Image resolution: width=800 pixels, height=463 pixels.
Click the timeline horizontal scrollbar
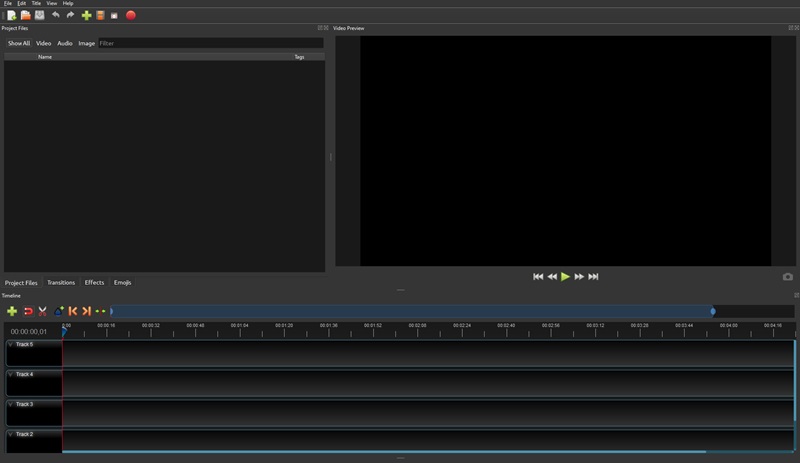tap(384, 452)
